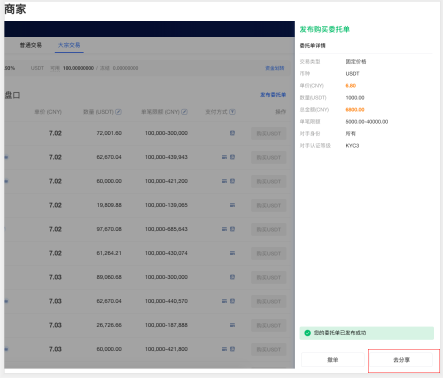
Task: Click the orange unit price 6.80
Action: (x=351, y=86)
